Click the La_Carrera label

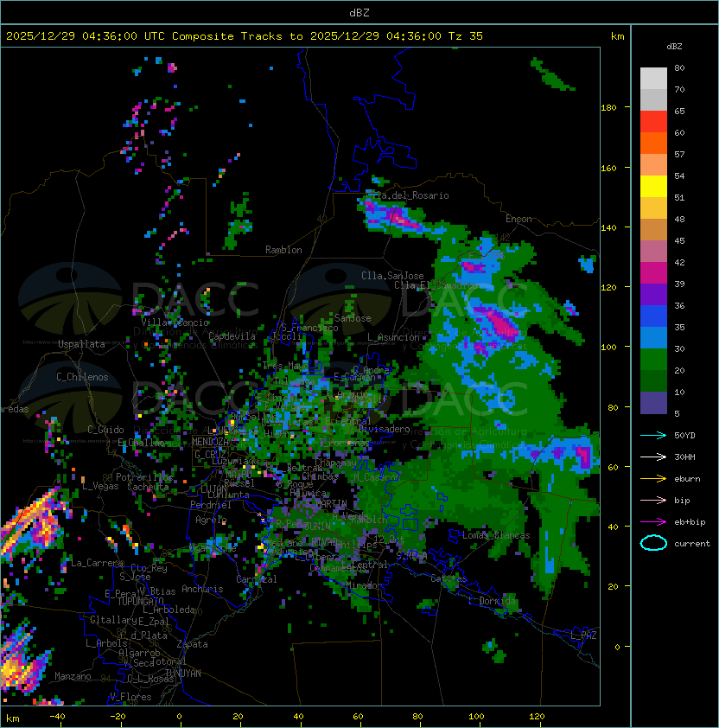click(97, 563)
